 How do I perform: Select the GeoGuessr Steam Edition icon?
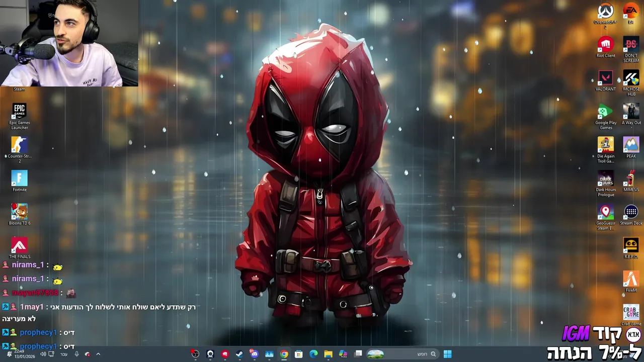pyautogui.click(x=605, y=217)
